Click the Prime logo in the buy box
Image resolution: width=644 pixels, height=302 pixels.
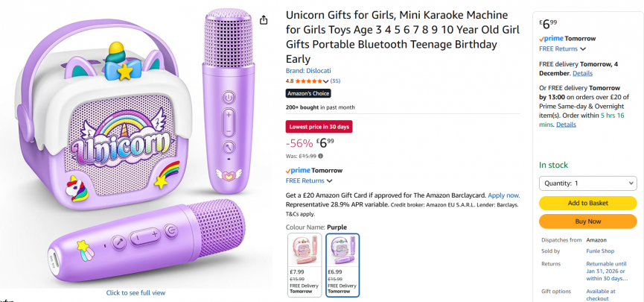[x=552, y=39]
